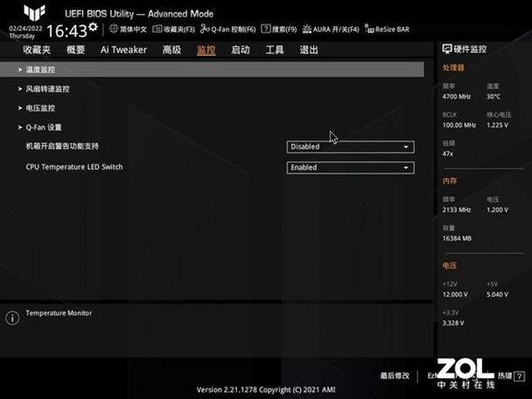Image resolution: width=532 pixels, height=399 pixels.
Task: Click the 2133 MHz memory frequency
Action: 457,210
